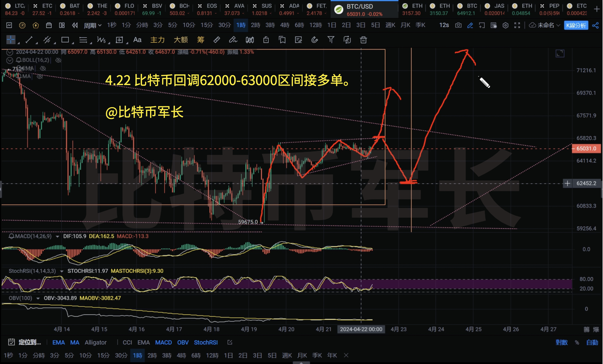Select the W5 wave pattern tool
The height and width of the screenshot is (364, 603).
101,40
